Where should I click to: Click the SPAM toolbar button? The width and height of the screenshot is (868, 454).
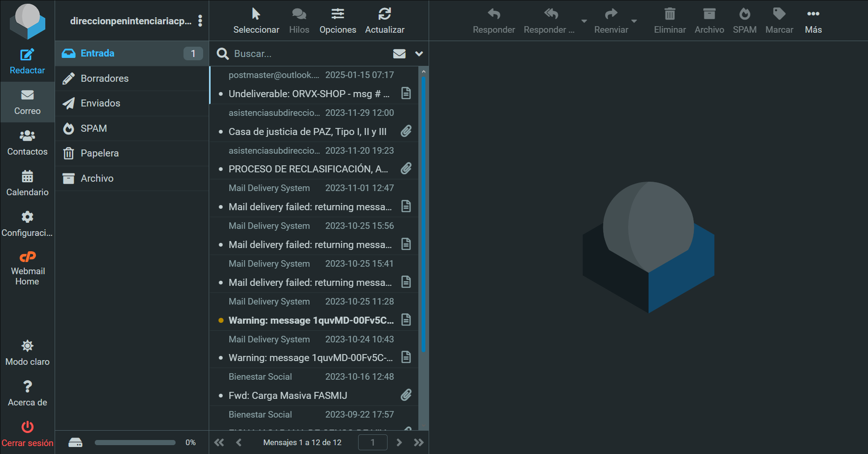pyautogui.click(x=744, y=21)
